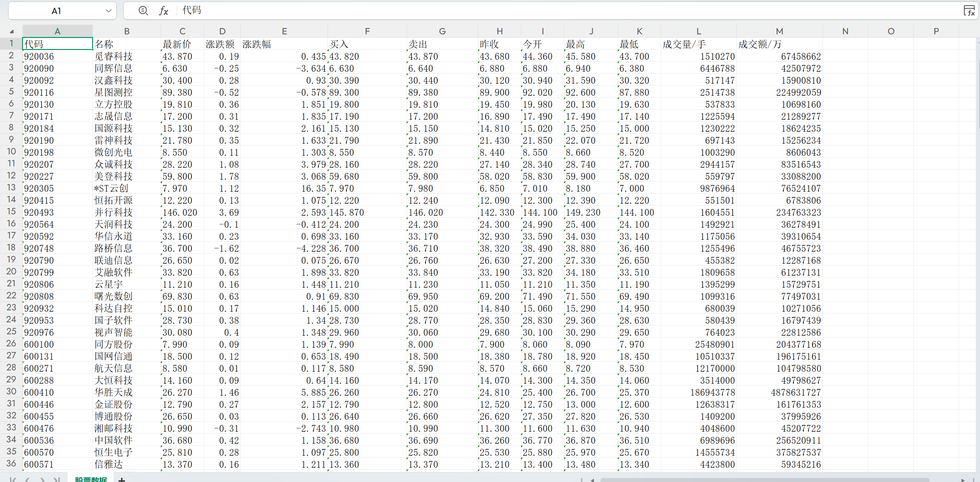Click the Name Box showing A1
This screenshot has height=482, width=980.
click(56, 11)
